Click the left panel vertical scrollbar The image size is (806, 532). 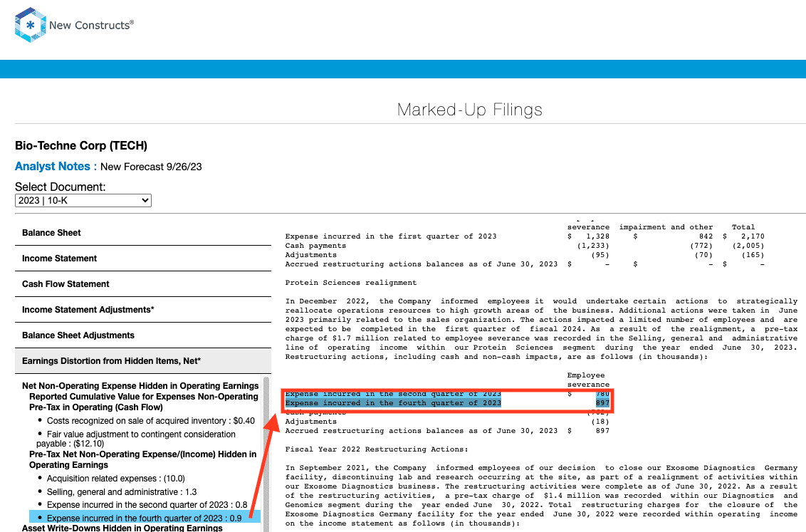pos(266,452)
